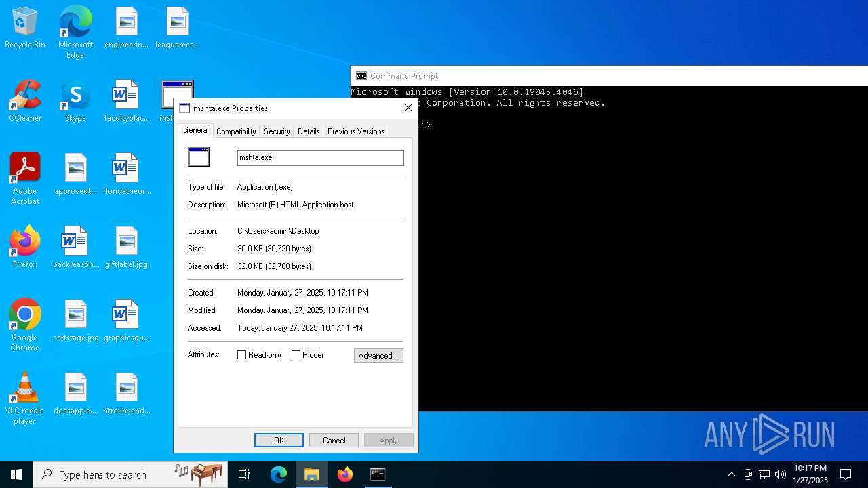The width and height of the screenshot is (868, 488).
Task: Switch to the Compatibility tab
Action: pyautogui.click(x=236, y=131)
